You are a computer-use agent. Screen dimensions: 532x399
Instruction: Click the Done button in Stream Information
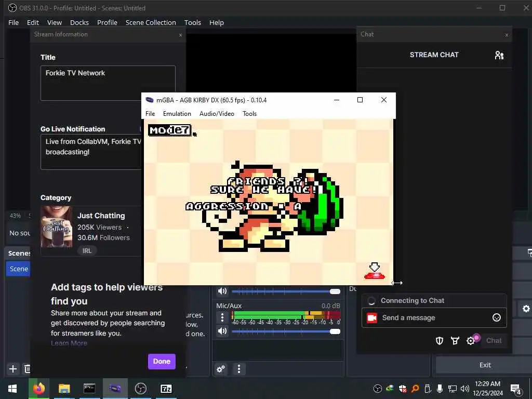(x=162, y=362)
